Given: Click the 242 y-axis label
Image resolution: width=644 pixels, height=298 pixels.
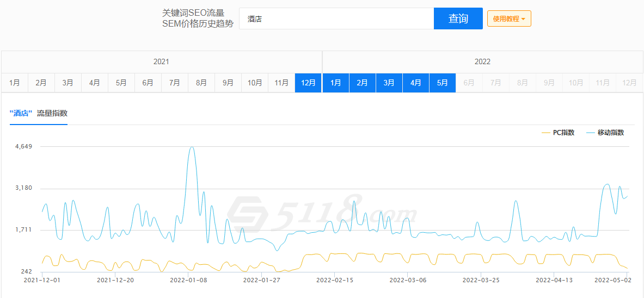Looking at the screenshot, I should point(26,272).
